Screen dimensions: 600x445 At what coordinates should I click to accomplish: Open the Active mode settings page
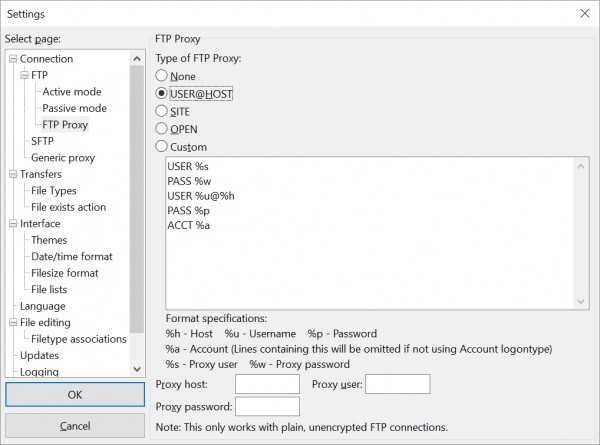pyautogui.click(x=72, y=92)
